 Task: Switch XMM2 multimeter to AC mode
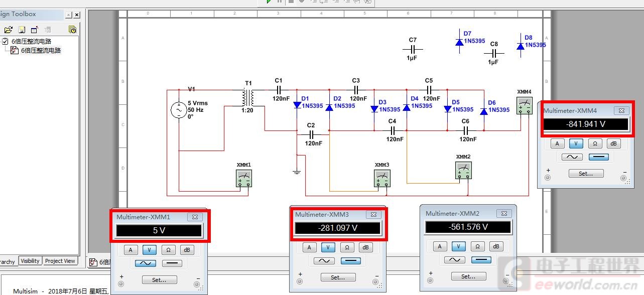click(455, 260)
